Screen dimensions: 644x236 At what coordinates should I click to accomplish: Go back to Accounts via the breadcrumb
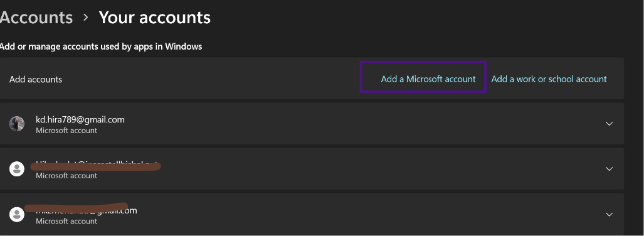tap(36, 18)
